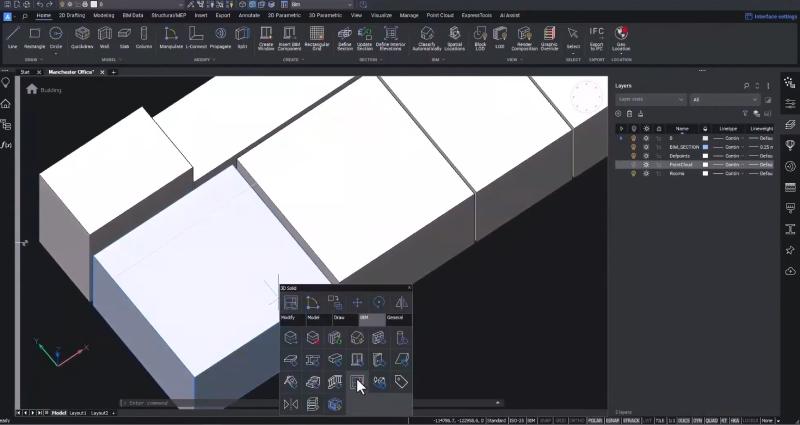
Task: Click Geo Location tool
Action: (621, 39)
